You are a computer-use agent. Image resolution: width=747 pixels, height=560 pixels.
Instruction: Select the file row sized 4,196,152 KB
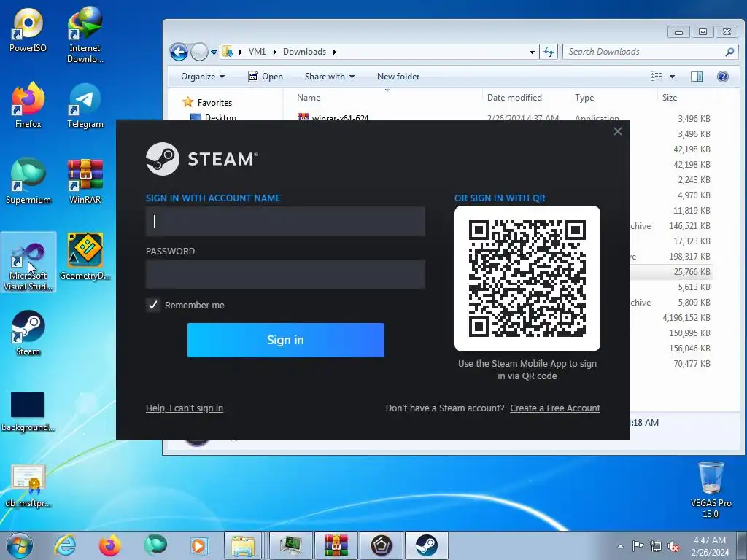(672, 318)
